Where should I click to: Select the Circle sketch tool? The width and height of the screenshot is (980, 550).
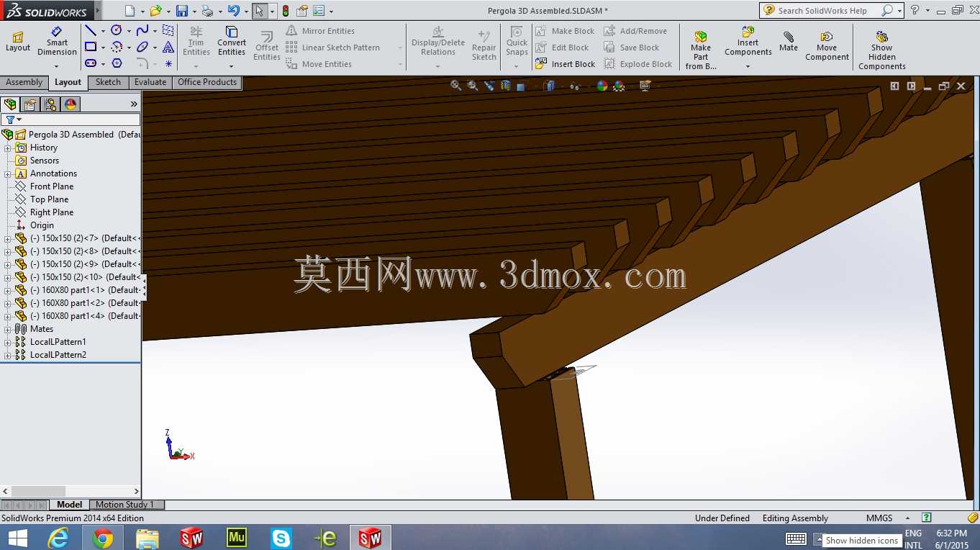pyautogui.click(x=117, y=30)
